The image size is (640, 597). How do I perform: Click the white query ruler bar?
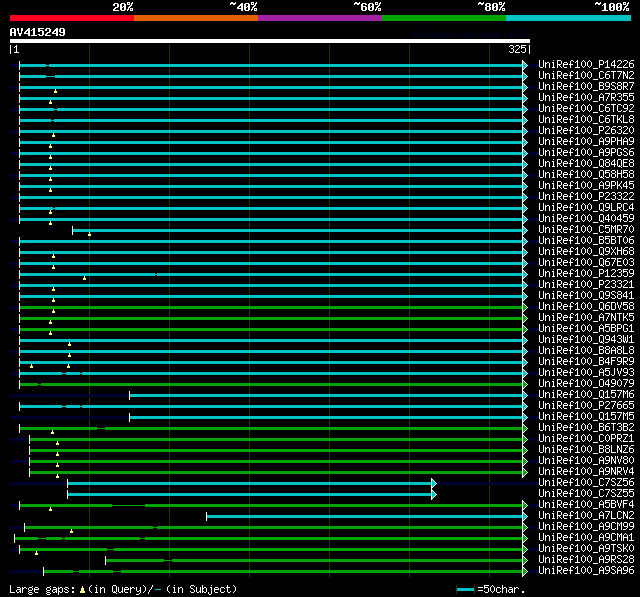(269, 41)
